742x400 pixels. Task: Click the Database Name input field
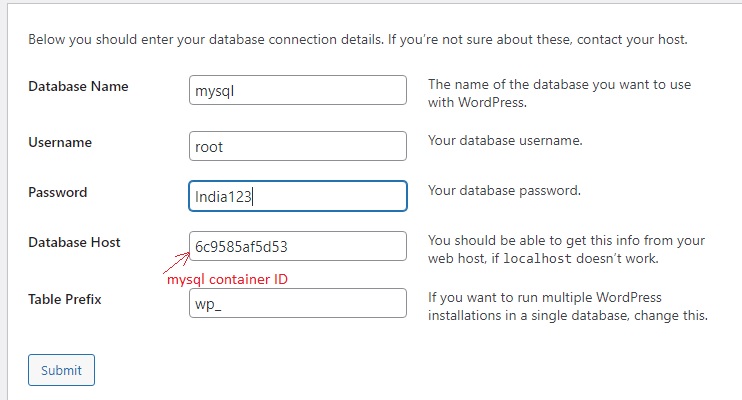297,90
